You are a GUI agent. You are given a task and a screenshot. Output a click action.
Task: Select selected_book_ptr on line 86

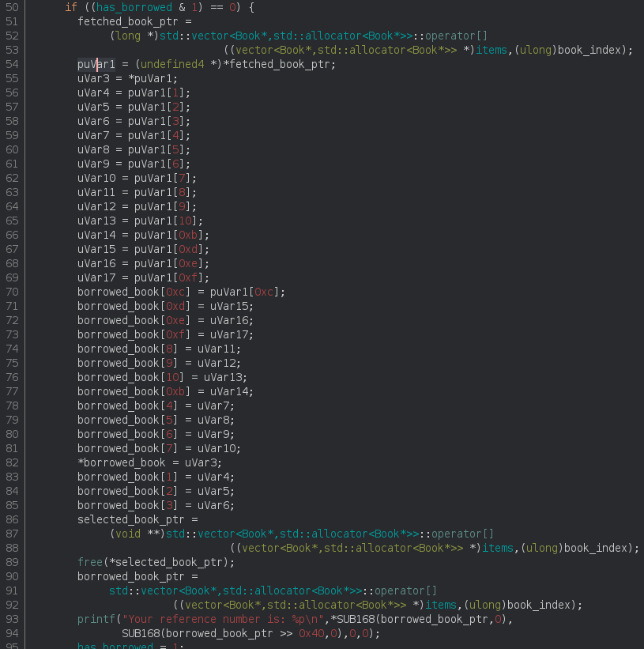(130, 519)
